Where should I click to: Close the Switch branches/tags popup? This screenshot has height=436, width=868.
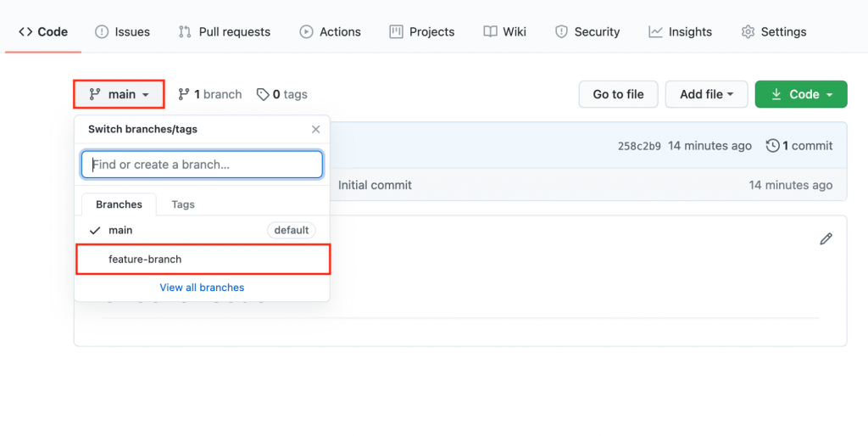315,130
